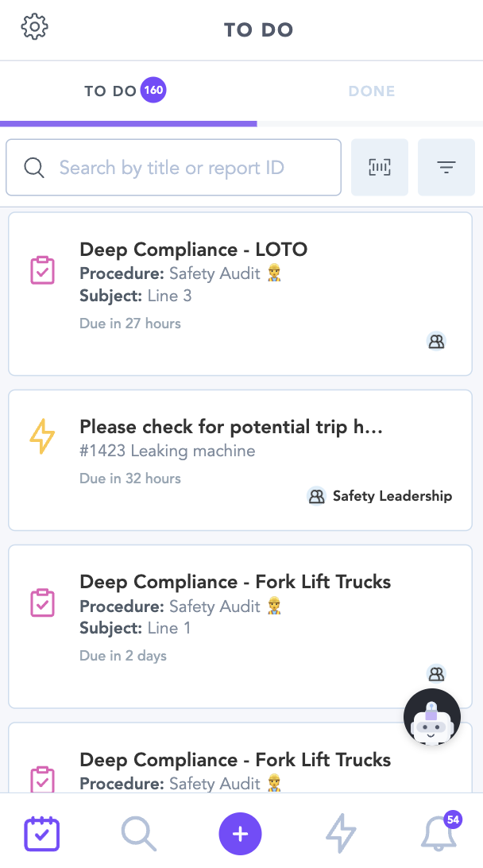Open Deep Compliance - LOTO task
The height and width of the screenshot is (868, 483).
click(x=194, y=250)
